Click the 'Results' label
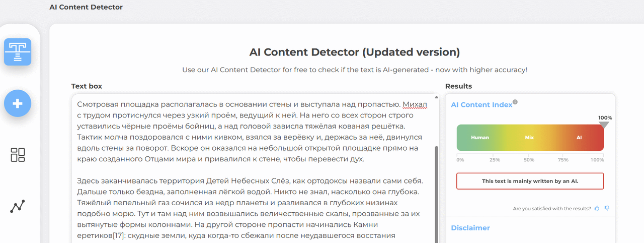 click(458, 86)
